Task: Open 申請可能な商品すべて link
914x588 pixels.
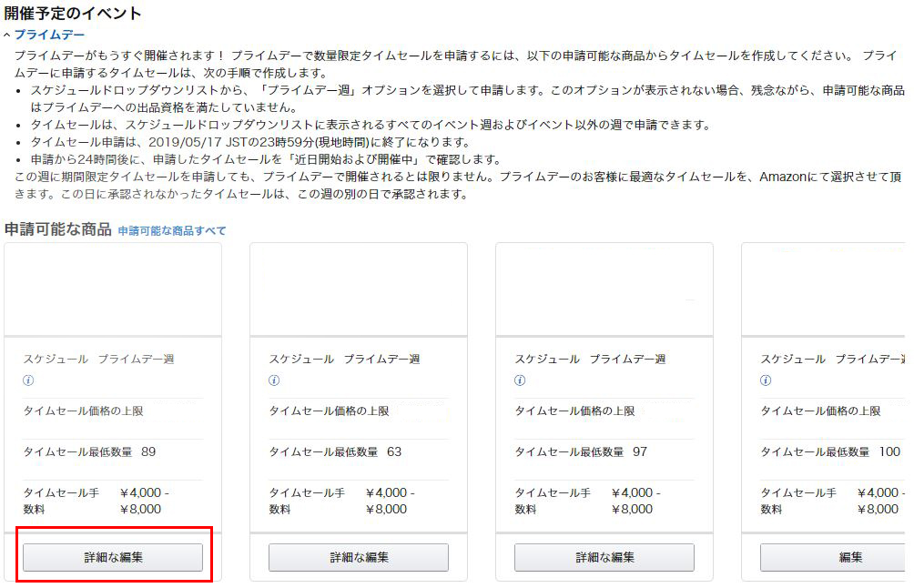Action: (172, 231)
